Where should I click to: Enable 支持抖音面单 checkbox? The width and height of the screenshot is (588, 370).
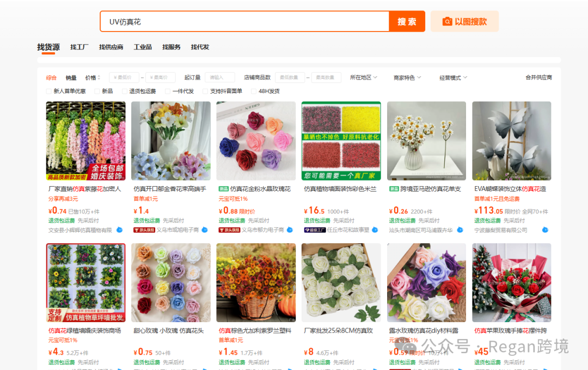click(x=205, y=91)
